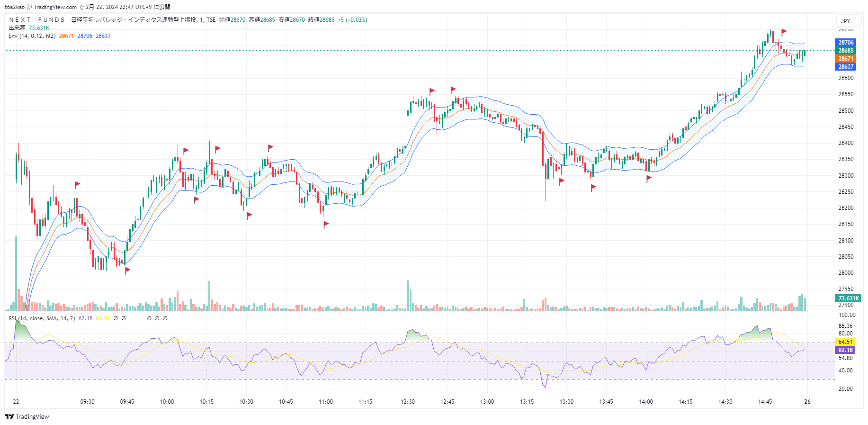Open the RSI (14, close, SMA) indicator legend
The image size is (868, 425).
pos(42,318)
